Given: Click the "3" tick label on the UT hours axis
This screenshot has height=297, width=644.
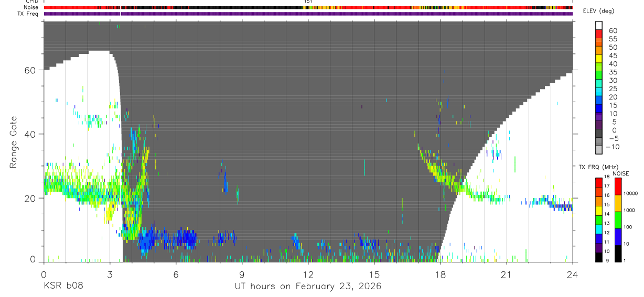Looking at the screenshot, I should [x=110, y=274].
